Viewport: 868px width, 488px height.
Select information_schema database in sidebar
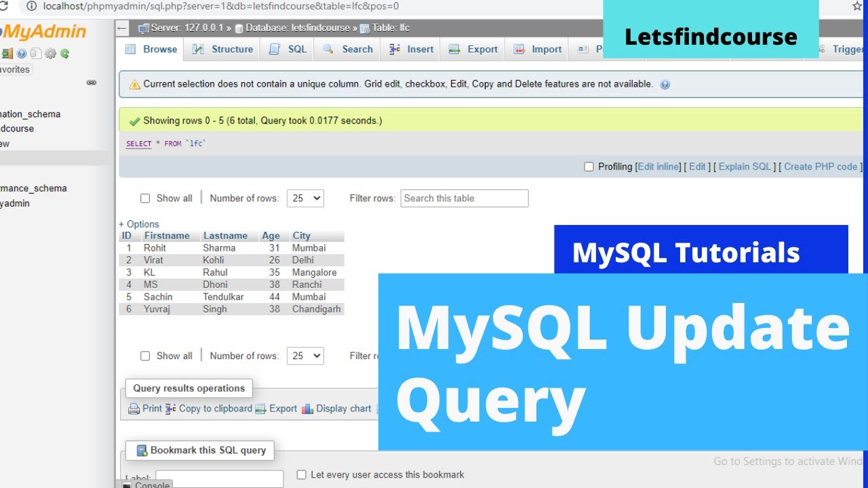[x=31, y=115]
